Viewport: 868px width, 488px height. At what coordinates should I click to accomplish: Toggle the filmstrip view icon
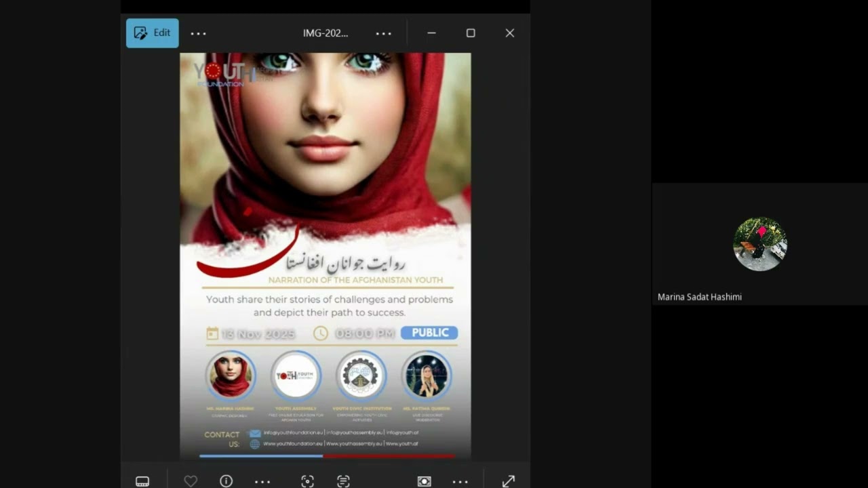pyautogui.click(x=142, y=481)
